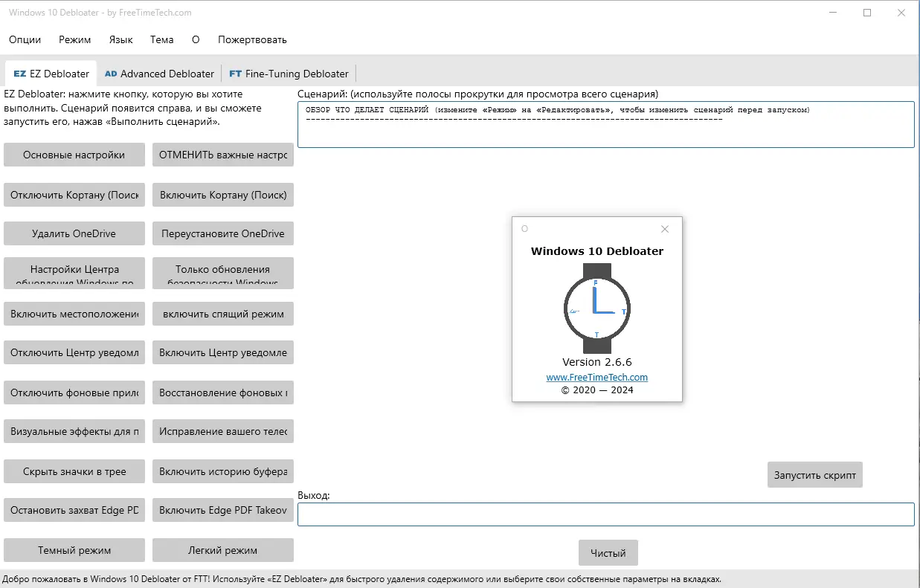
Task: Click the small circle icon in About dialog
Action: pyautogui.click(x=524, y=229)
